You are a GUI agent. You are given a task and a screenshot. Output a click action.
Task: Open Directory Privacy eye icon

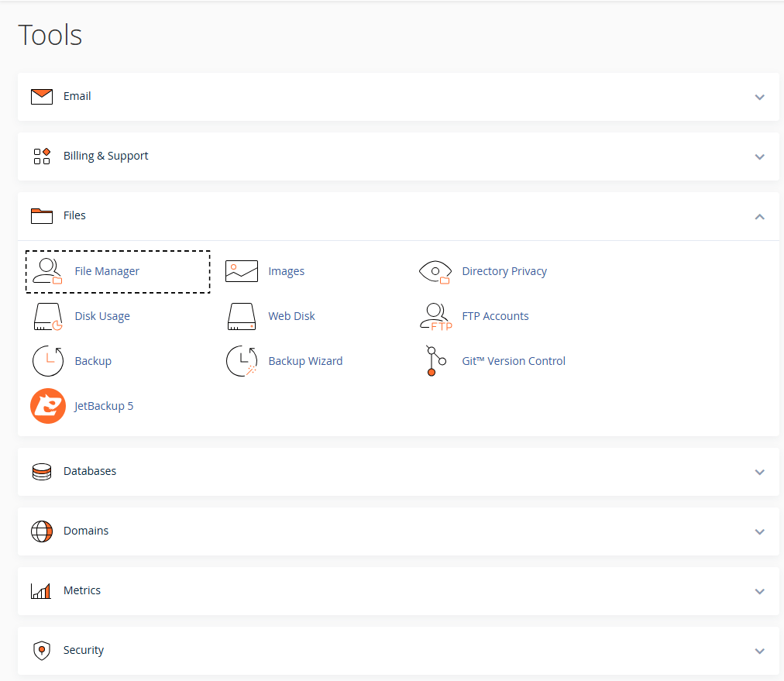point(435,272)
